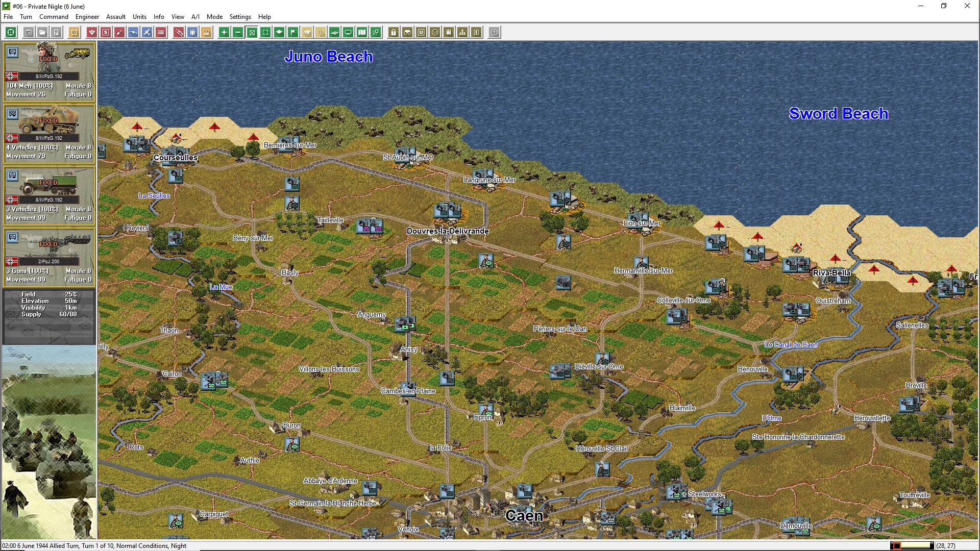
Task: Click the red rifle icon
Action: (179, 32)
